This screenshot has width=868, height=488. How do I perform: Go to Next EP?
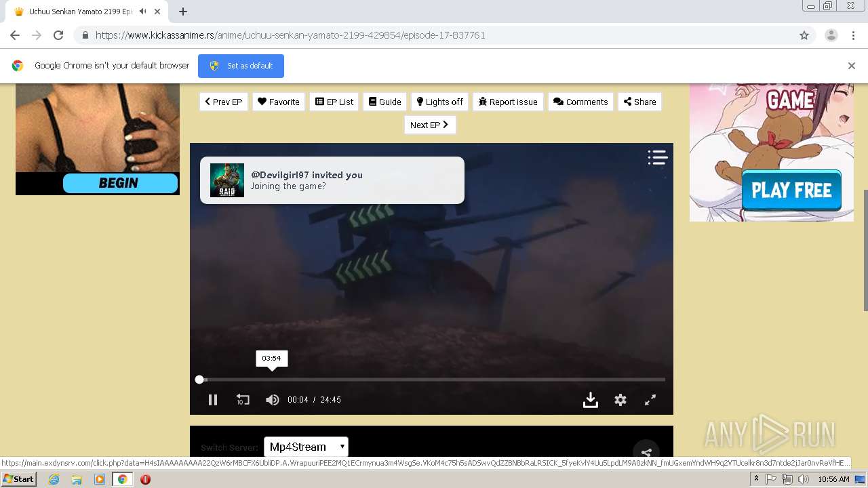tap(430, 125)
